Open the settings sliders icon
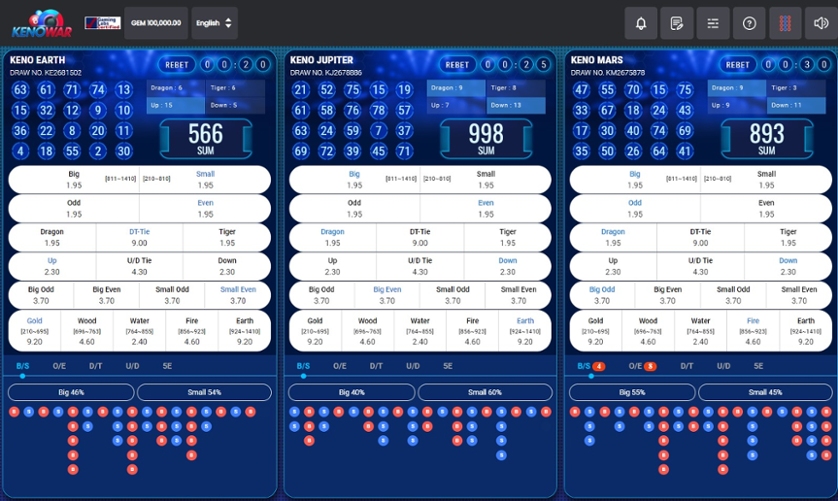This screenshot has height=501, width=838. pos(713,23)
